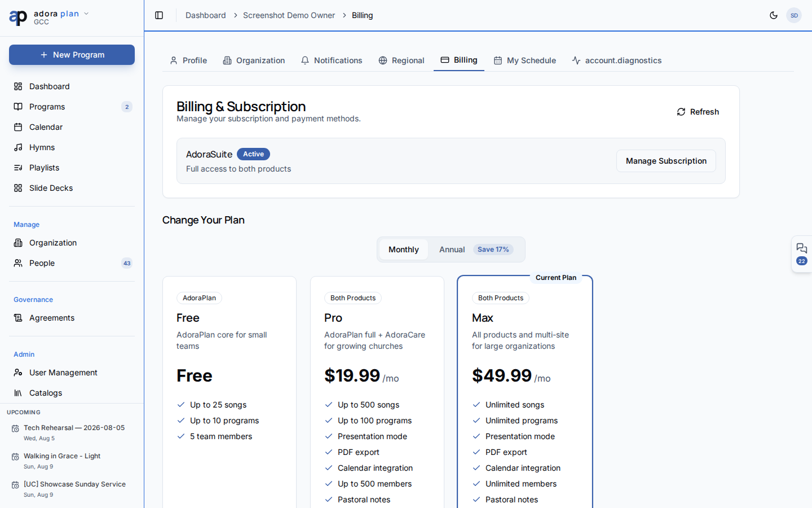812x508 pixels.
Task: Open Programs in the sidebar
Action: (x=72, y=107)
